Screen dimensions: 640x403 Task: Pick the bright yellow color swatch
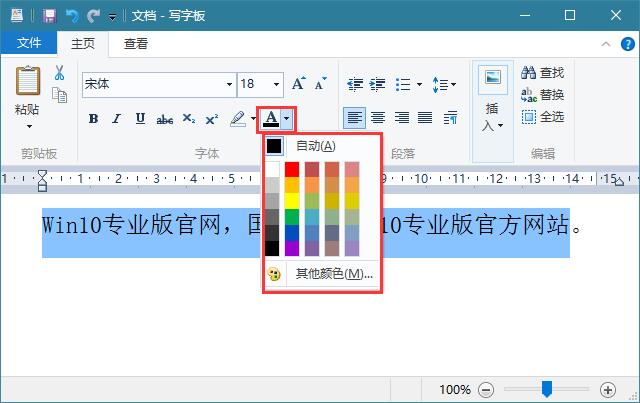click(x=292, y=200)
